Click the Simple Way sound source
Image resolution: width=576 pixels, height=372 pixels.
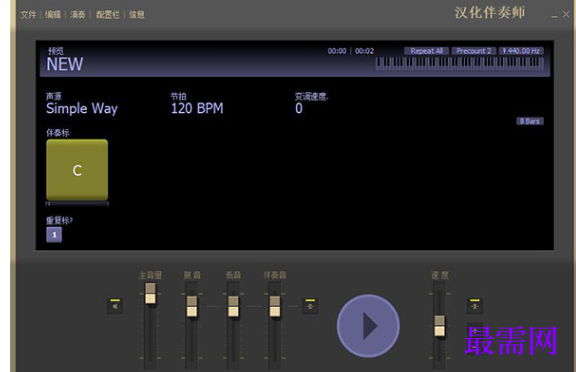click(82, 108)
